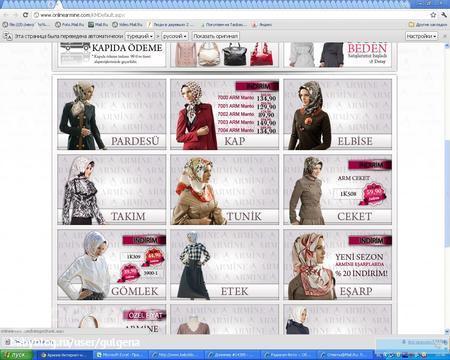Open the Другие закладки folder
Viewport: 450px width, 360px height.
(428, 24)
